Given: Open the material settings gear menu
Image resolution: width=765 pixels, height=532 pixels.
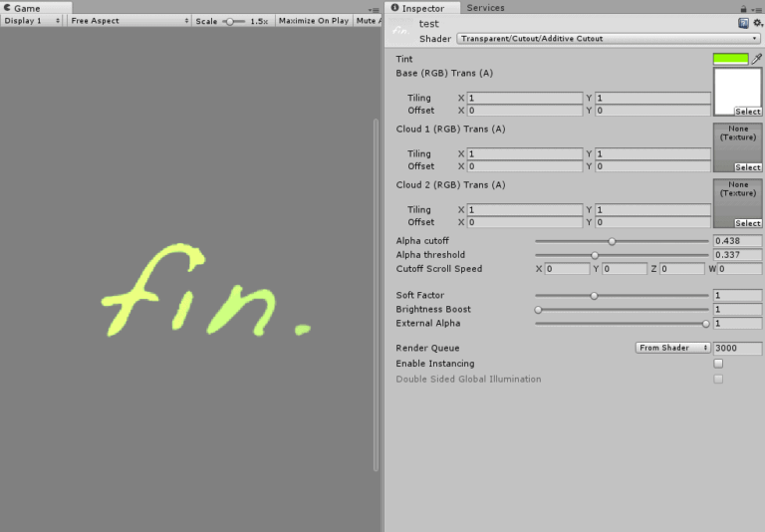Looking at the screenshot, I should [757, 23].
